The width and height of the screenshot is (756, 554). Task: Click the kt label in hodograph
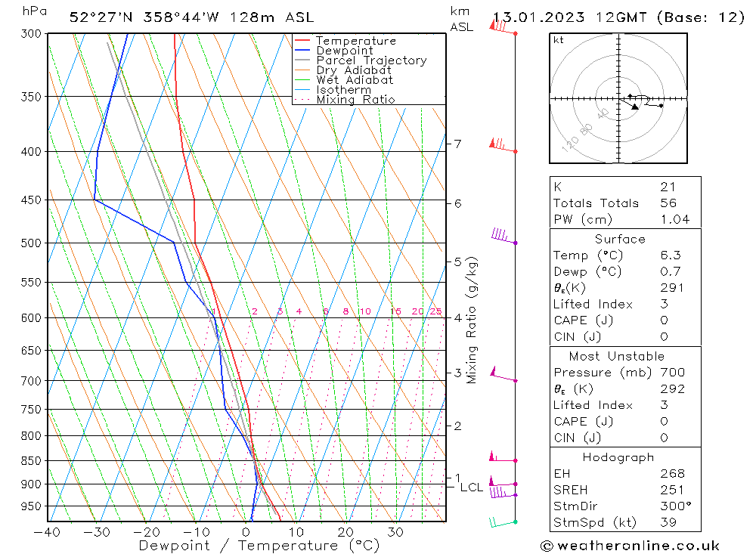click(x=559, y=40)
